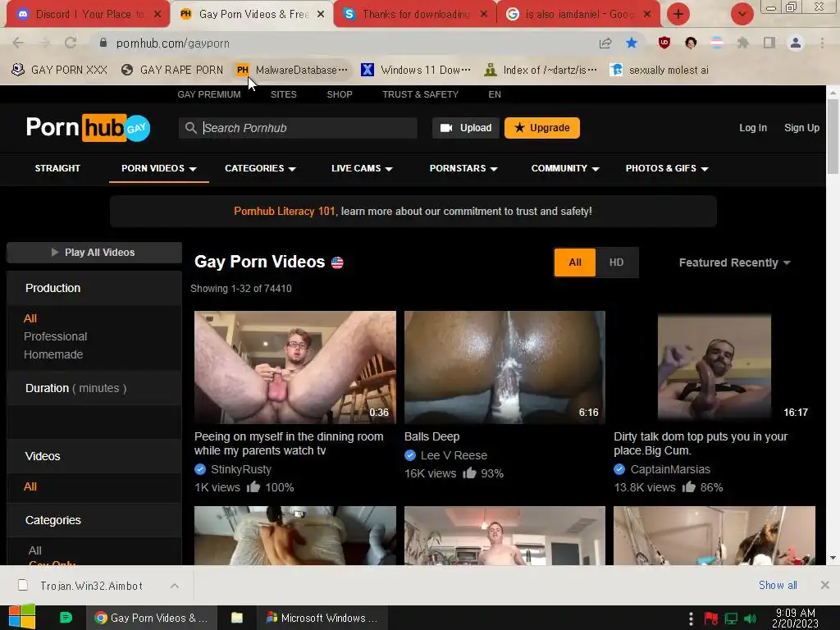Viewport: 840px width, 630px height.
Task: Open the uBlock Origin extension icon
Action: tap(664, 43)
